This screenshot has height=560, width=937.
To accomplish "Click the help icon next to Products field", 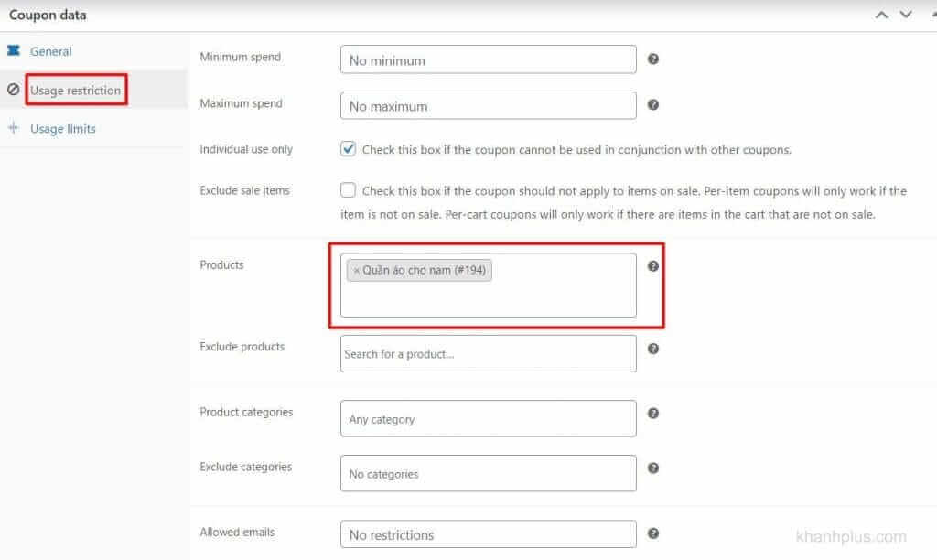I will tap(653, 266).
